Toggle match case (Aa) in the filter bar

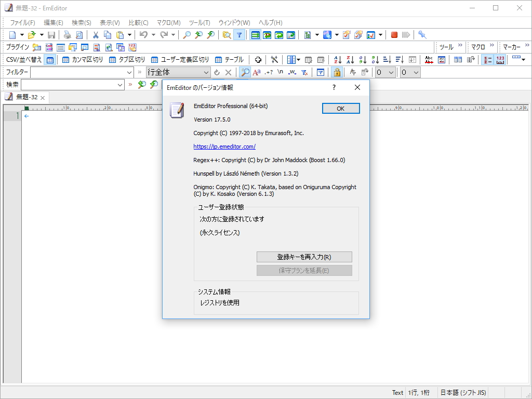[257, 72]
